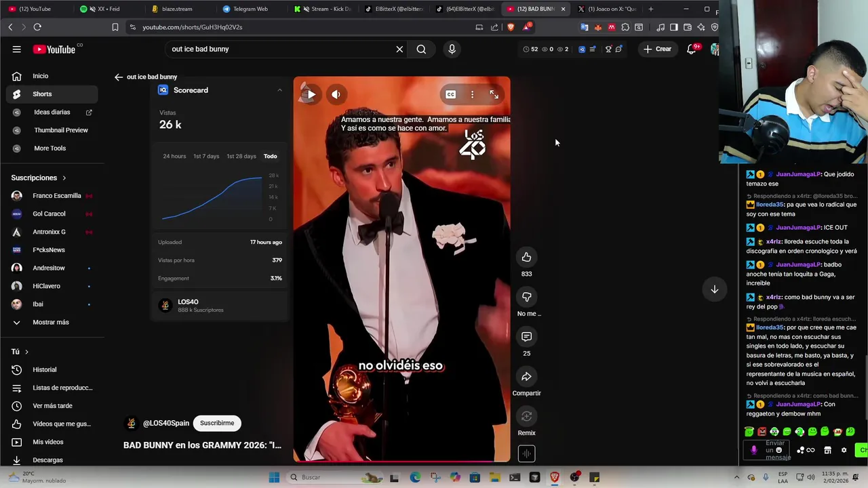
Task: Subscribe with the Suscribirme button
Action: click(x=217, y=423)
